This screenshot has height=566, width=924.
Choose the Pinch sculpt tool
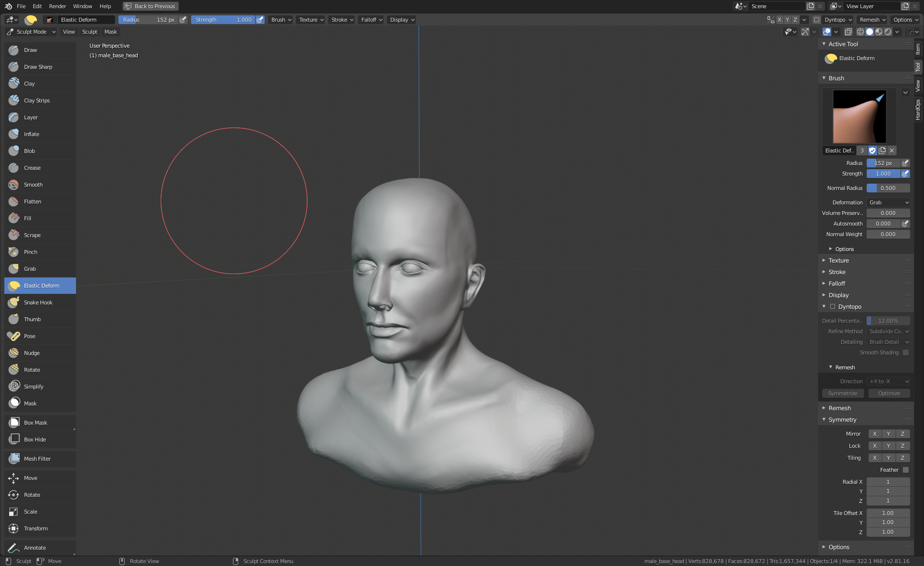30,252
